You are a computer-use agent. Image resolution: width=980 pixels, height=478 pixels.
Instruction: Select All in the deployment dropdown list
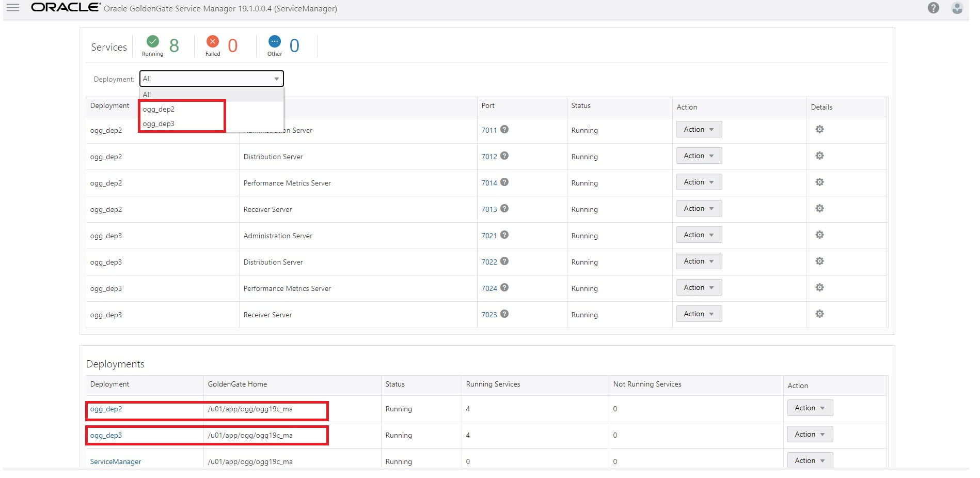(211, 95)
